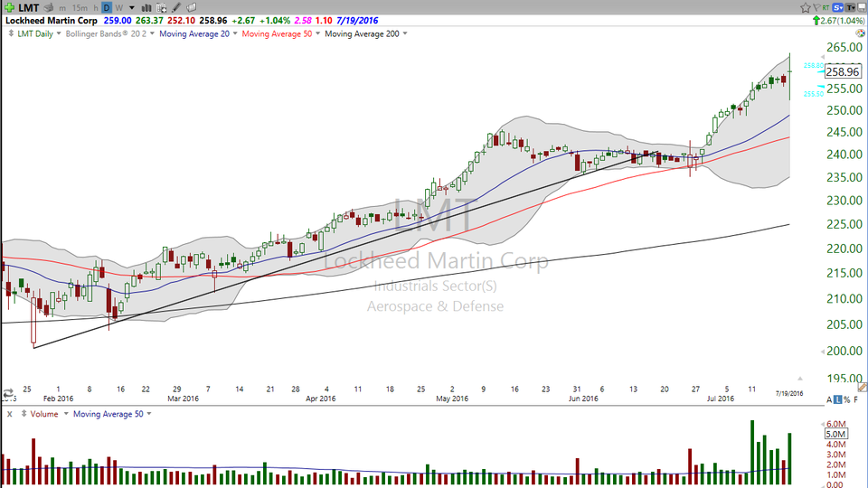Click the low price 252.10
This screenshot has width=868, height=488.
181,21
